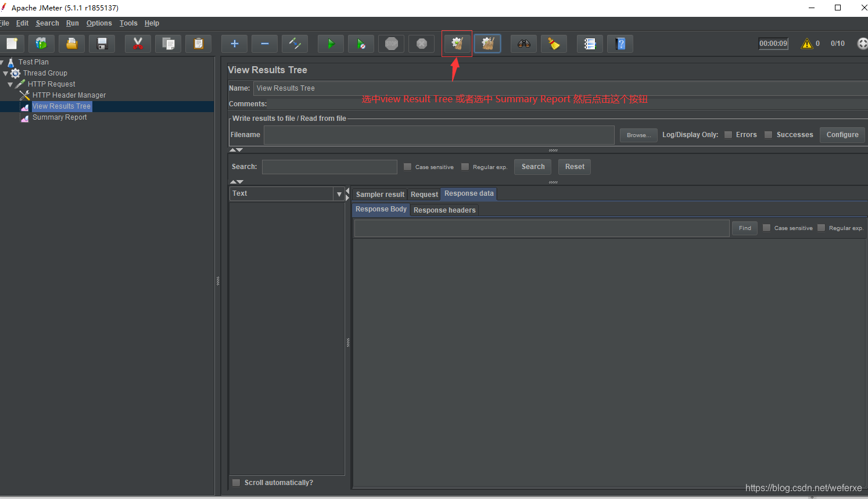This screenshot has width=868, height=499.
Task: Open Search via binoculars icon
Action: [523, 44]
